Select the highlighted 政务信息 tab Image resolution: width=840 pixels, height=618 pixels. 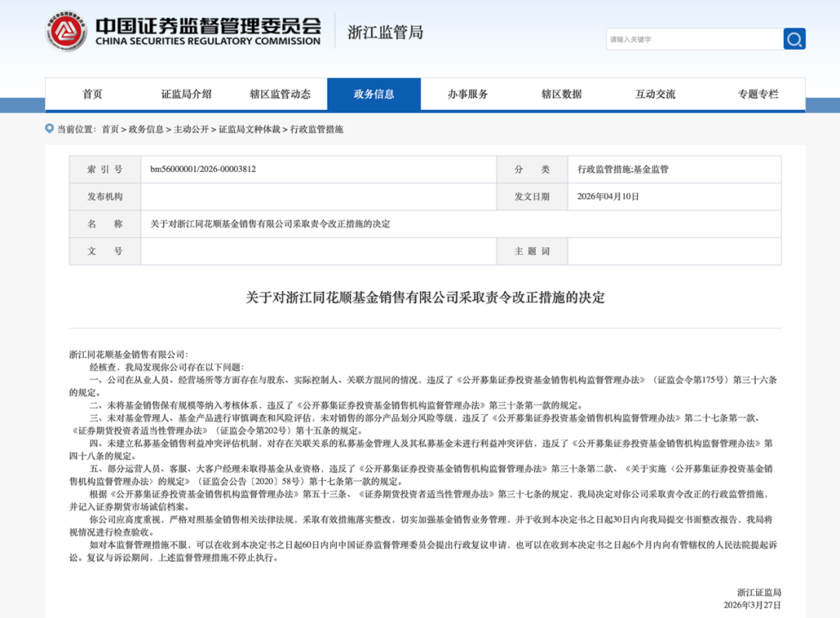click(x=374, y=93)
